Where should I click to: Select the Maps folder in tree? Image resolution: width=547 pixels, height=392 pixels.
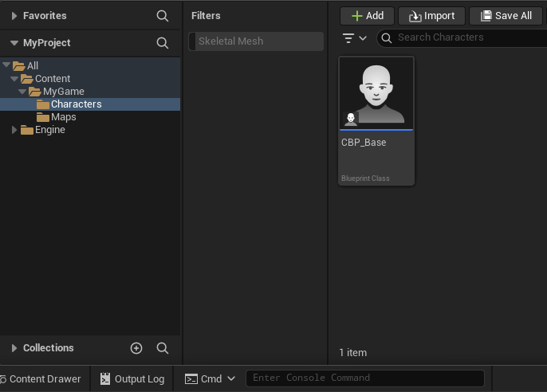pos(63,117)
